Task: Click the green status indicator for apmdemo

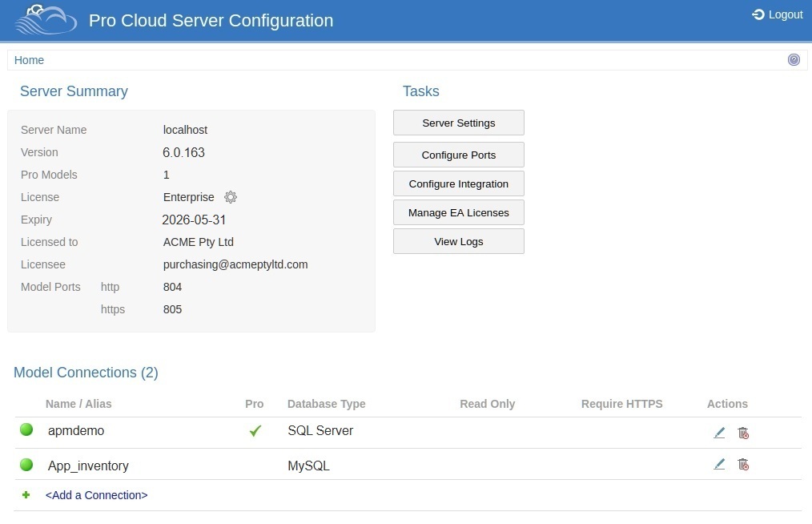Action: point(26,430)
